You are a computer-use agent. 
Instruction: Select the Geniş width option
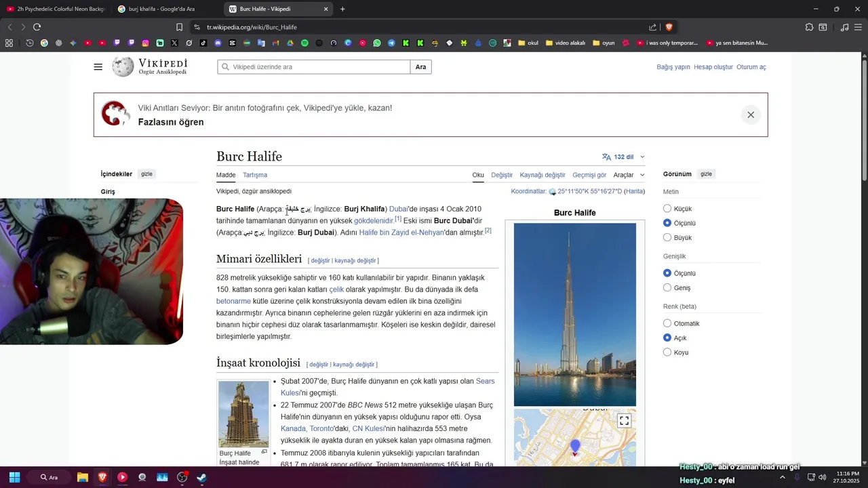point(667,287)
